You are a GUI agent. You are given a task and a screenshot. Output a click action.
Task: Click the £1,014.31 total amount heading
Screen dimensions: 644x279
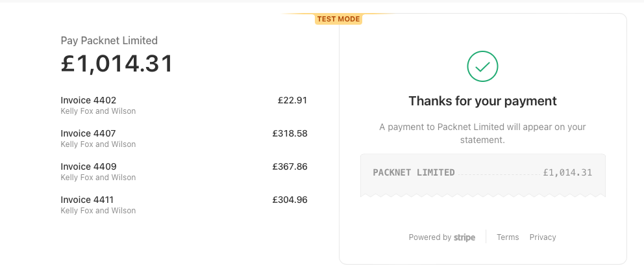[x=117, y=64]
